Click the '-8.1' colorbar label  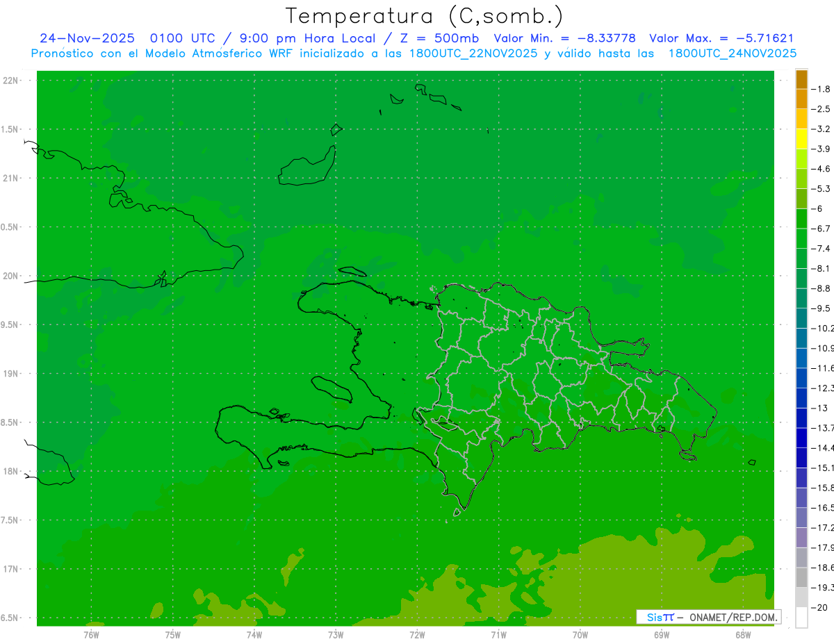click(x=821, y=268)
